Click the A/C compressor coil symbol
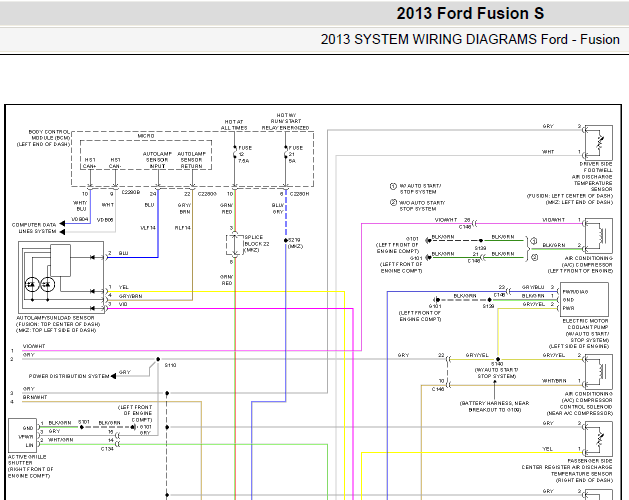The image size is (629, 500). tap(599, 236)
